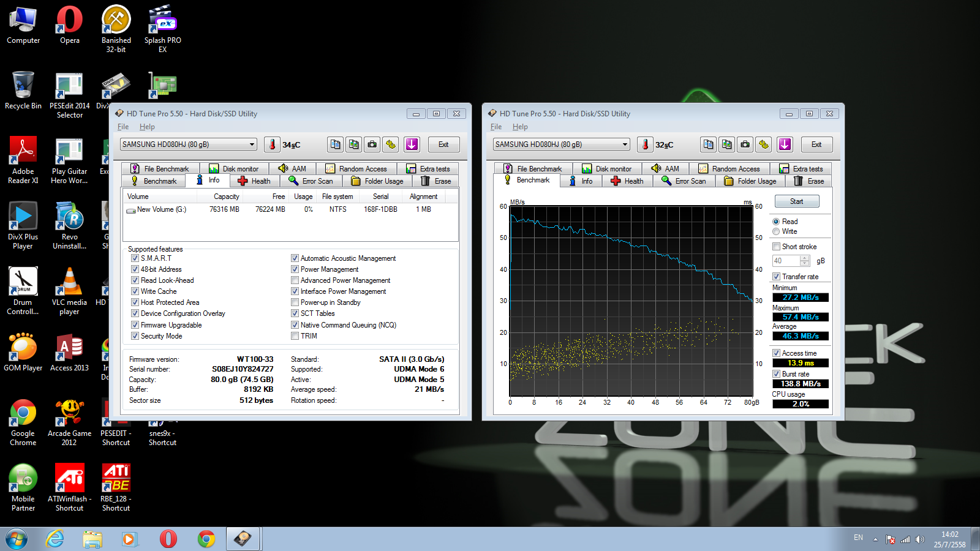Copy screenshot to clipboard in left HD Tune window
Screen dimensions: 980x551
[x=353, y=144]
